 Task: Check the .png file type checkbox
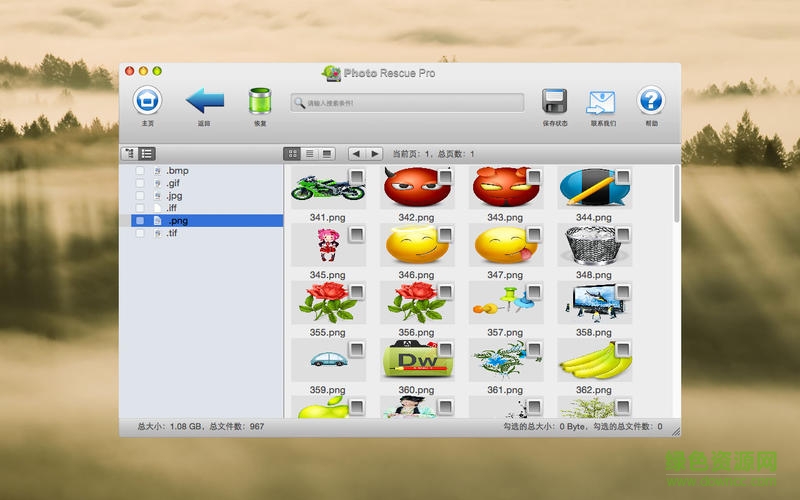pyautogui.click(x=140, y=220)
